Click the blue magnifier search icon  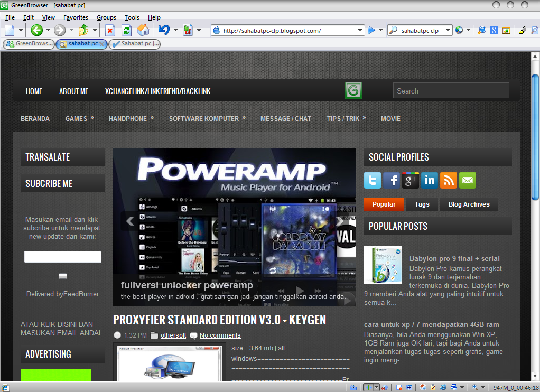point(482,30)
